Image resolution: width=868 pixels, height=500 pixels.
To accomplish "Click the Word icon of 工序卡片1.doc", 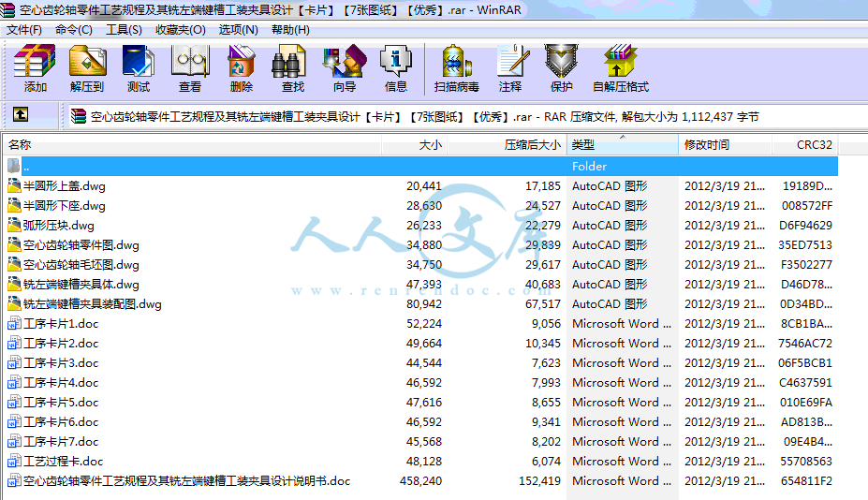I will click(x=14, y=323).
